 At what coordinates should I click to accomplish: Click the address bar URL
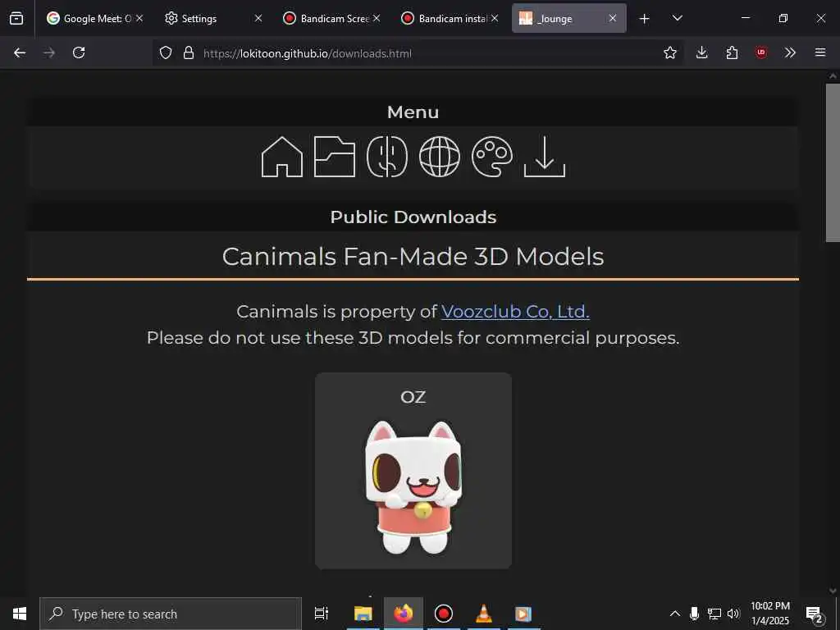[x=308, y=53]
